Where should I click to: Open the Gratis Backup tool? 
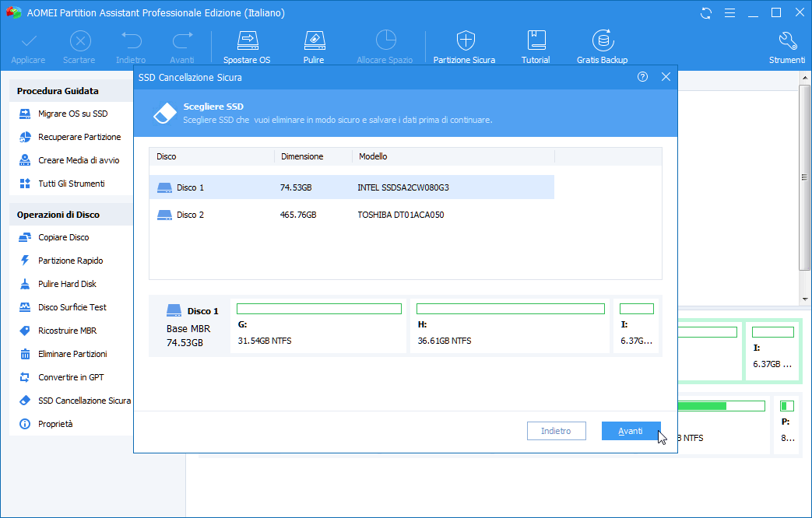click(603, 47)
